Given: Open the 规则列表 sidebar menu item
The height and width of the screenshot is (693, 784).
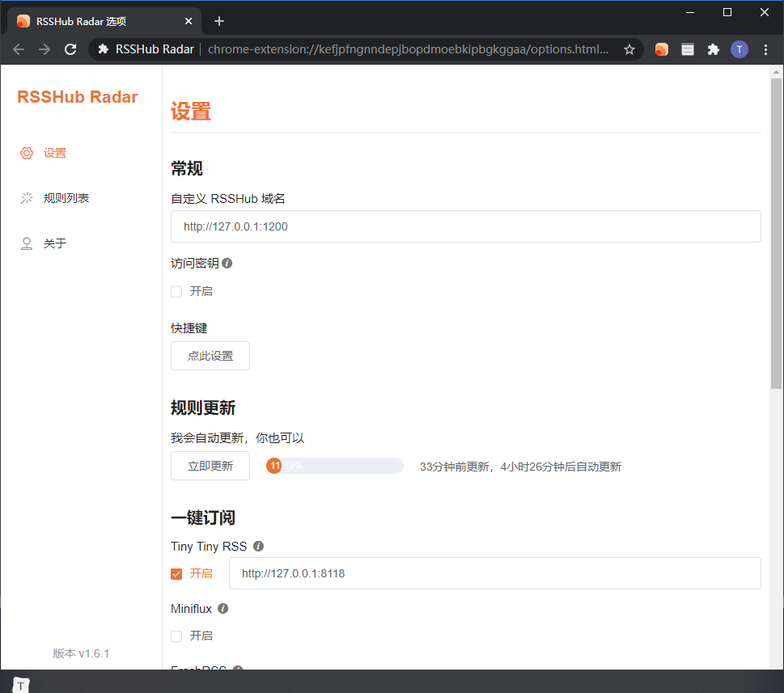Looking at the screenshot, I should pyautogui.click(x=66, y=198).
